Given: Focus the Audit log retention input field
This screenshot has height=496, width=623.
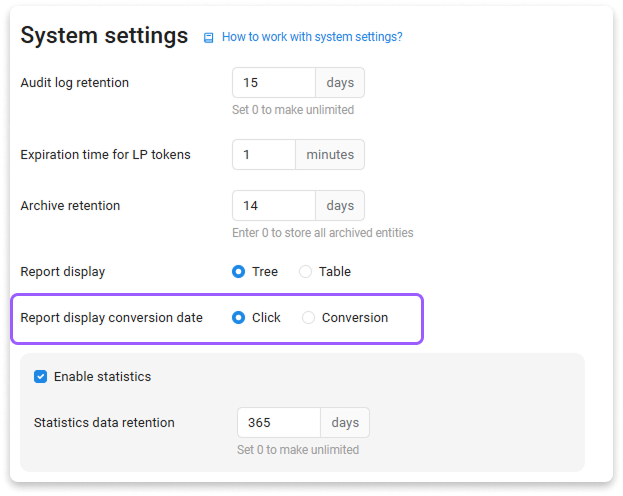Looking at the screenshot, I should pyautogui.click(x=273, y=82).
